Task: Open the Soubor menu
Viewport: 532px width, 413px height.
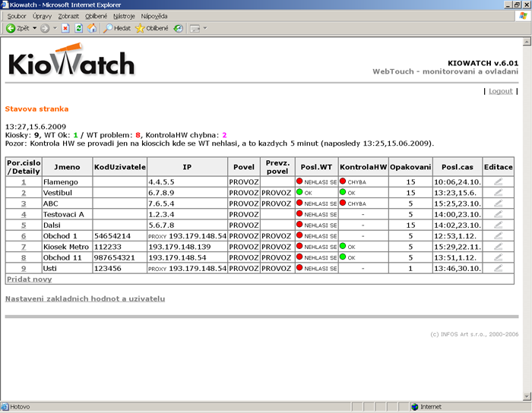Action: click(x=16, y=15)
